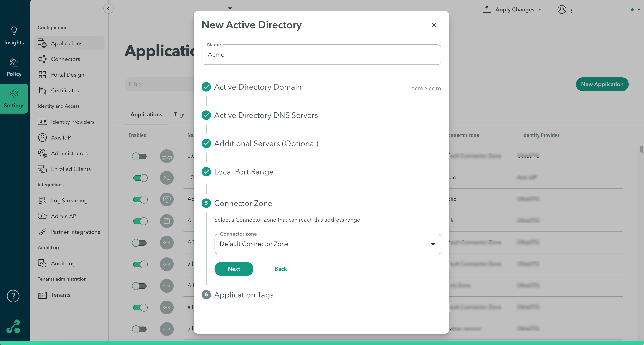Open the Insights lightbulb section

[14, 36]
